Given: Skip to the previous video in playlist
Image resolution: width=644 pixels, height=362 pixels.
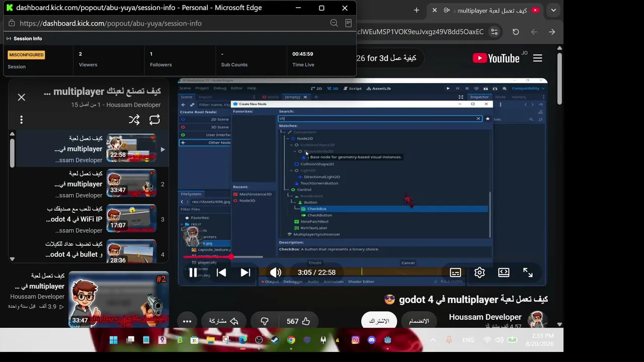Looking at the screenshot, I should [x=221, y=273].
